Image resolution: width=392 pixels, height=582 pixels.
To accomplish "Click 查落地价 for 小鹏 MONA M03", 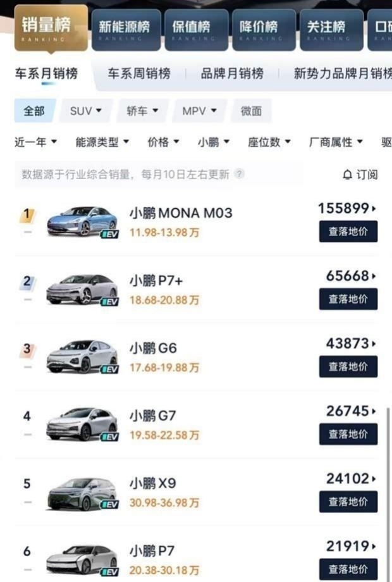I will (348, 231).
